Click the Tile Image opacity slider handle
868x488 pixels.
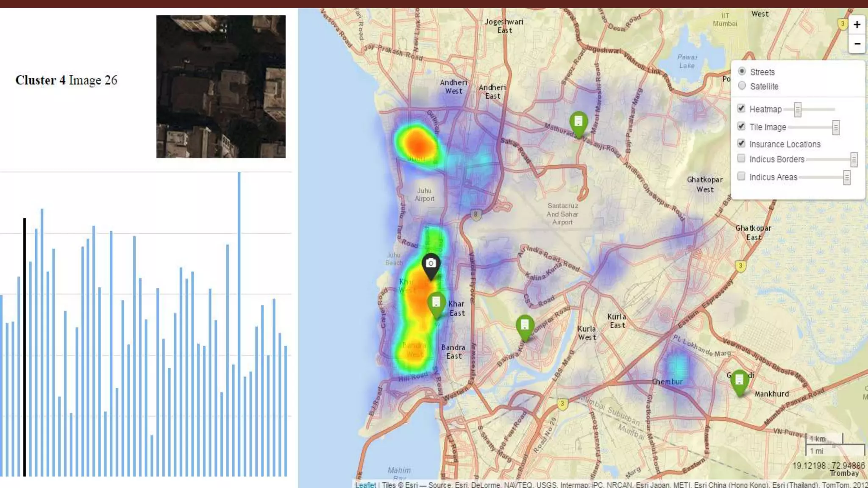(x=835, y=128)
